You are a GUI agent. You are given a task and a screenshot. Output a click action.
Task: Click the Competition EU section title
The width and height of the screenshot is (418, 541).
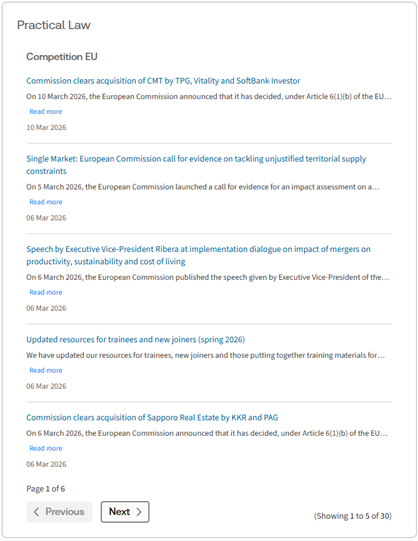[62, 56]
